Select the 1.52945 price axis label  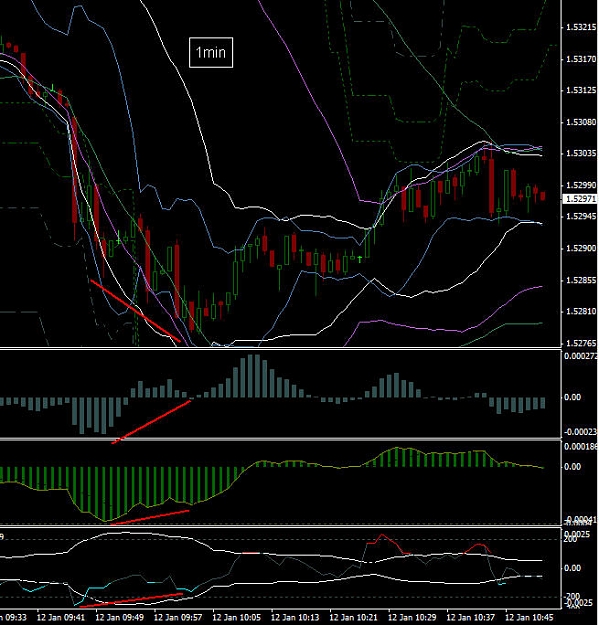(x=581, y=216)
